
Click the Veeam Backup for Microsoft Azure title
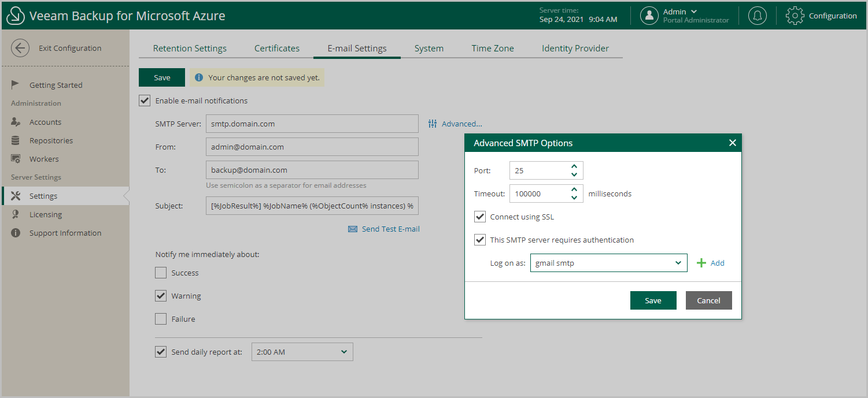click(127, 16)
